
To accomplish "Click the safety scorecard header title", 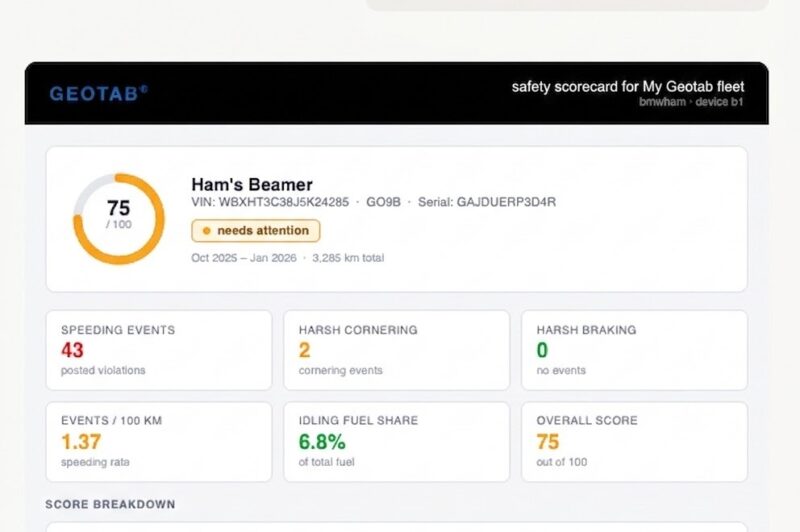I will coord(628,87).
